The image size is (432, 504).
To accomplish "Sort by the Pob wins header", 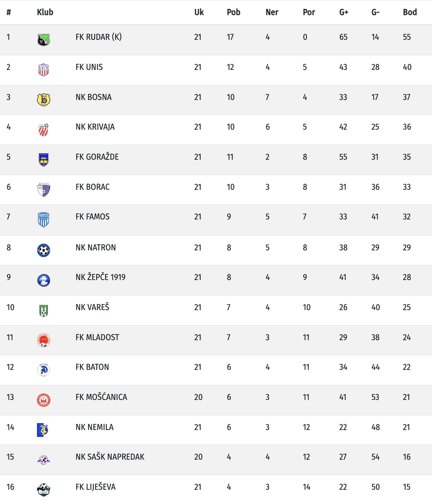I will (233, 12).
